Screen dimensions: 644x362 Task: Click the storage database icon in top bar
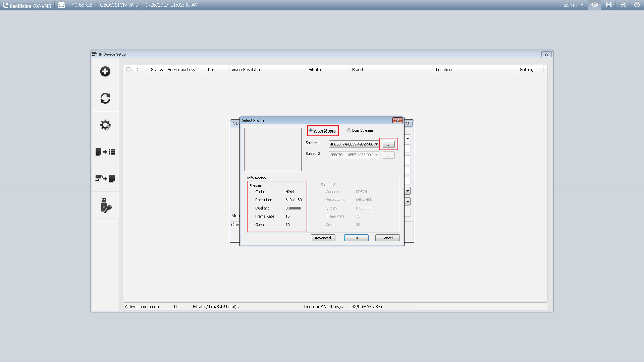61,5
